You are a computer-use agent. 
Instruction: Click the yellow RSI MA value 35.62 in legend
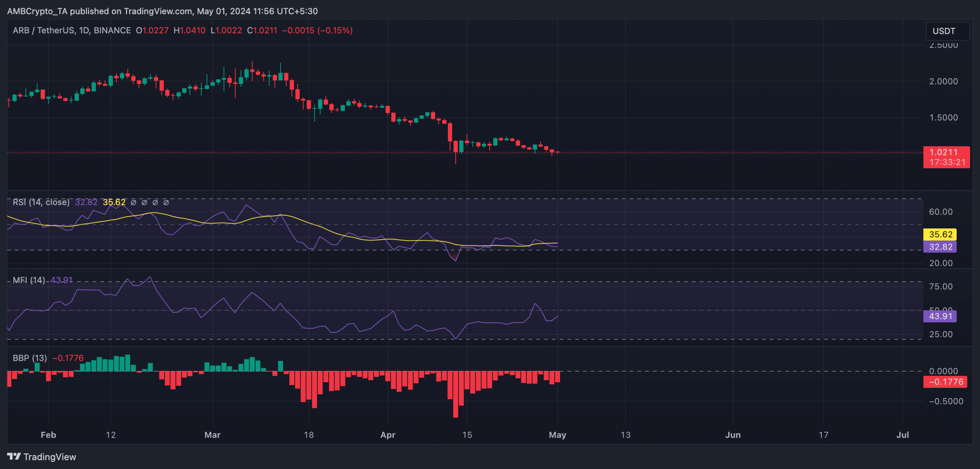point(114,202)
